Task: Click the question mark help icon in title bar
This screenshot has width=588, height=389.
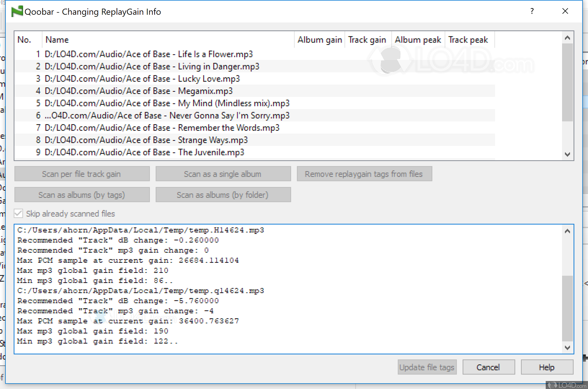Action: (x=532, y=12)
